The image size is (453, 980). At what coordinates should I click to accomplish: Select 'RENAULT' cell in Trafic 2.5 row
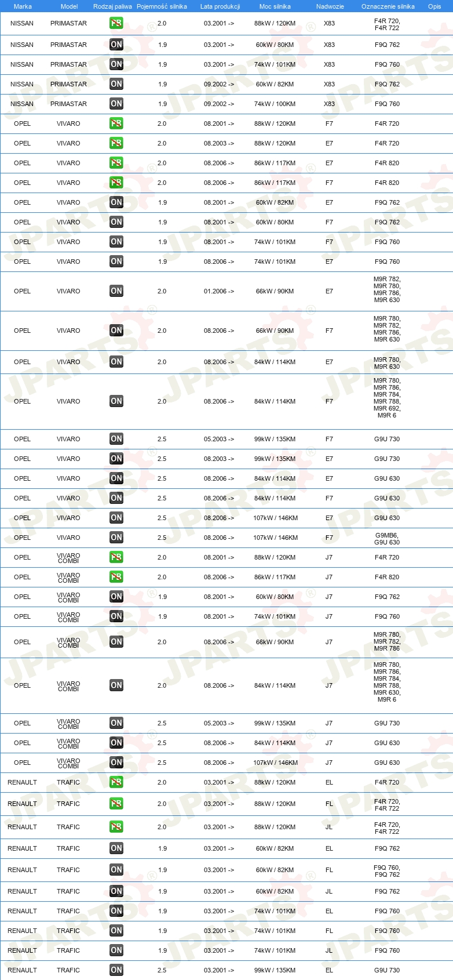point(22,970)
